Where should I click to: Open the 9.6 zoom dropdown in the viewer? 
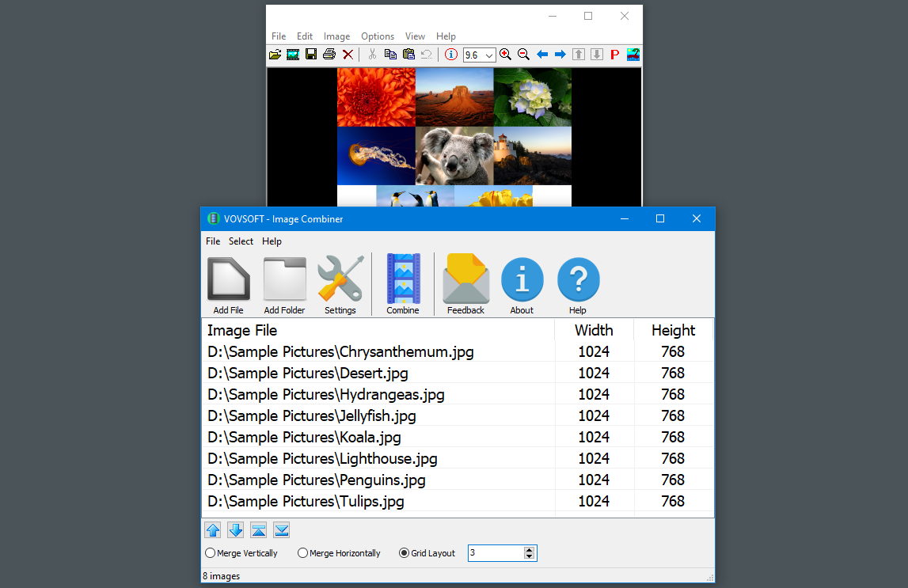(489, 55)
